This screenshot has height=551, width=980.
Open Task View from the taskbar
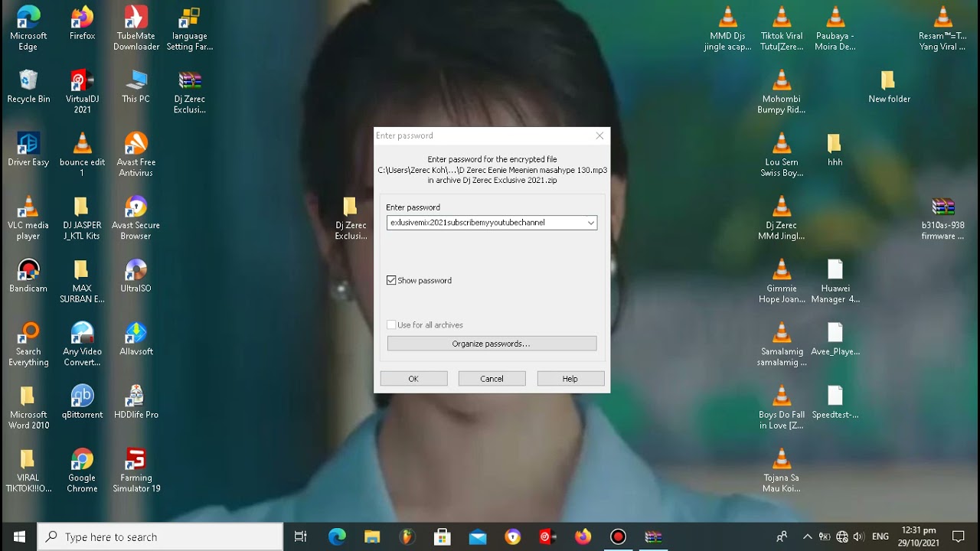(300, 537)
